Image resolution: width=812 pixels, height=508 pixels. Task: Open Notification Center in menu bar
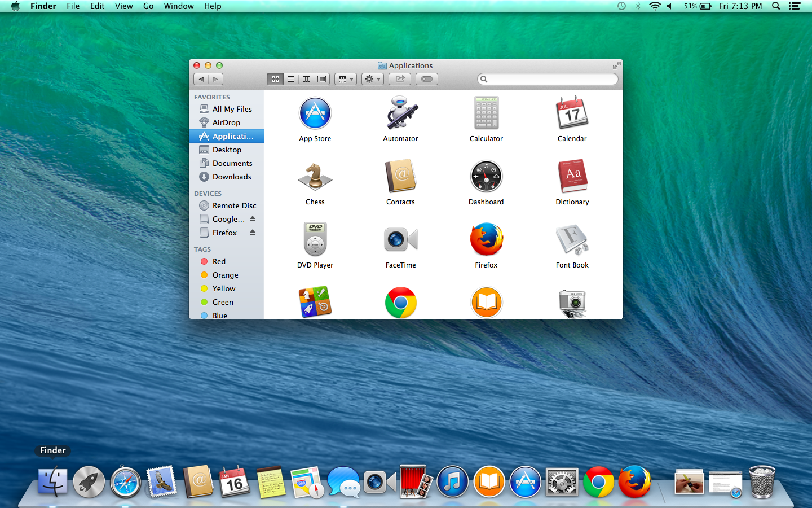coord(795,6)
